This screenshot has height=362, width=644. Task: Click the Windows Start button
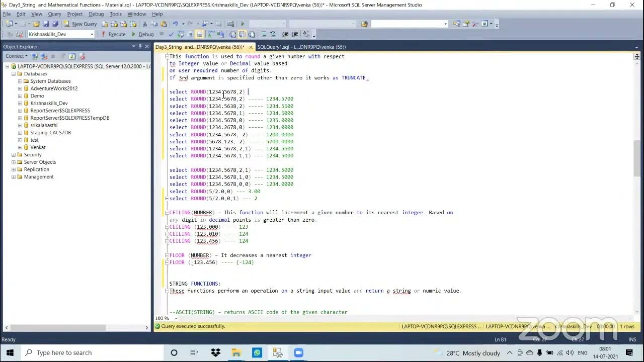(x=10, y=352)
